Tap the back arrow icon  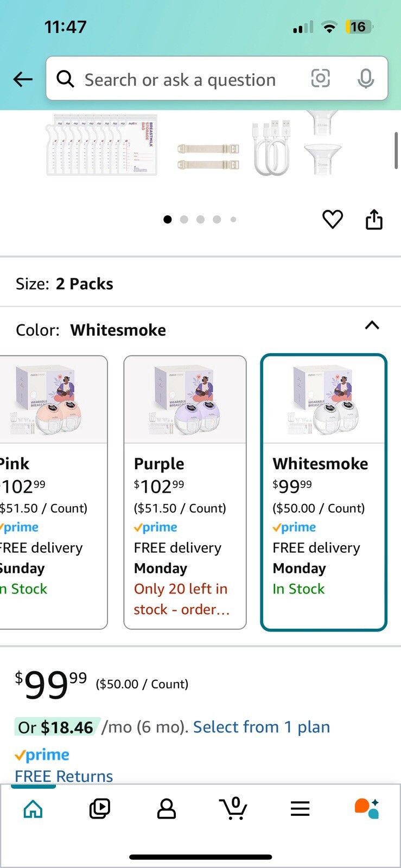[23, 79]
